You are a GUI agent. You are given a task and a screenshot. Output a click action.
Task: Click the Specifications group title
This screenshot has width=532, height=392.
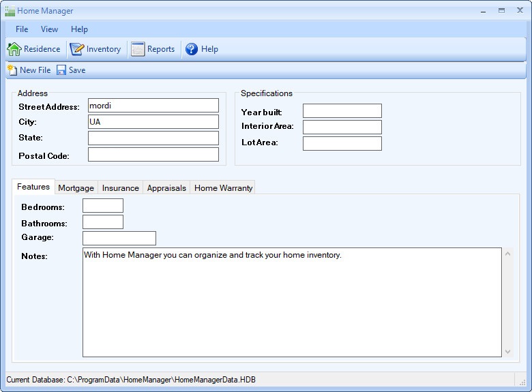point(267,93)
